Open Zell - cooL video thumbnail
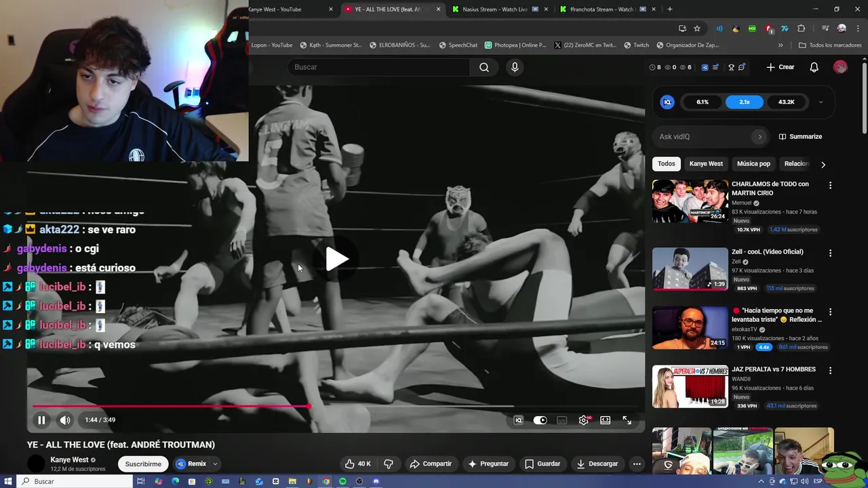 point(690,268)
